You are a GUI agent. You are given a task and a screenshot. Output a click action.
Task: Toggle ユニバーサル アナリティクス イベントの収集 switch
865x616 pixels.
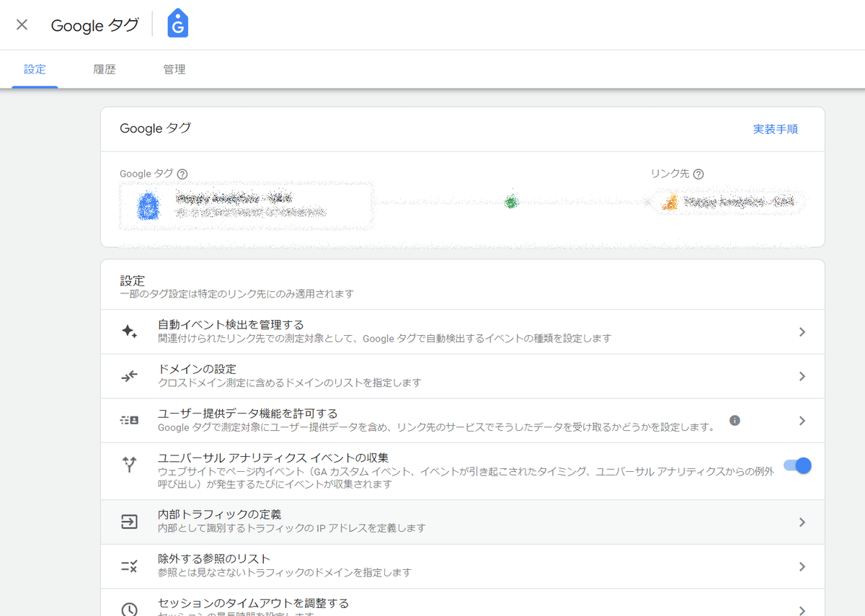coord(797,465)
